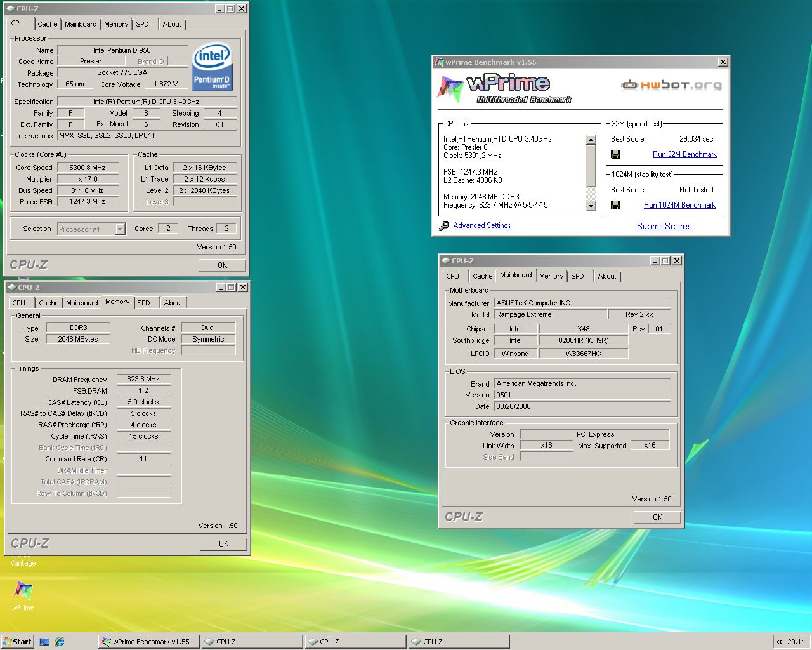Click the Channels # Dual value
This screenshot has height=650, width=812.
pyautogui.click(x=208, y=328)
